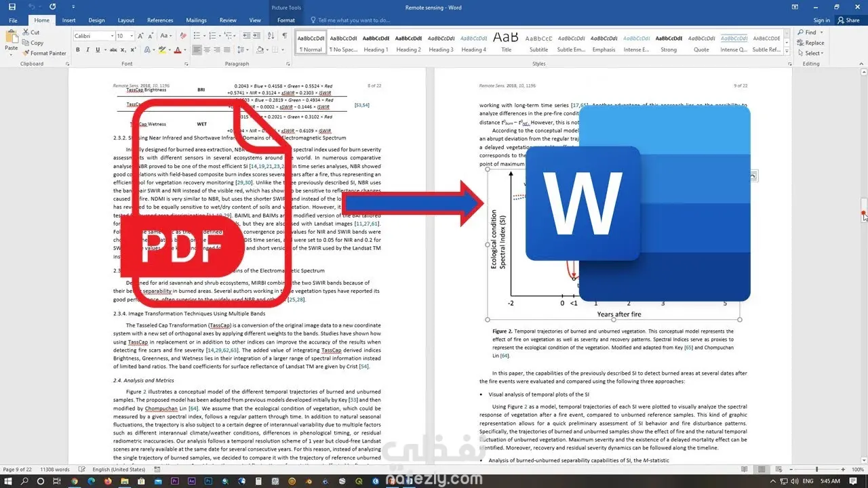Center align the paragraph text
Screen dimensions: 868x488
[208, 50]
